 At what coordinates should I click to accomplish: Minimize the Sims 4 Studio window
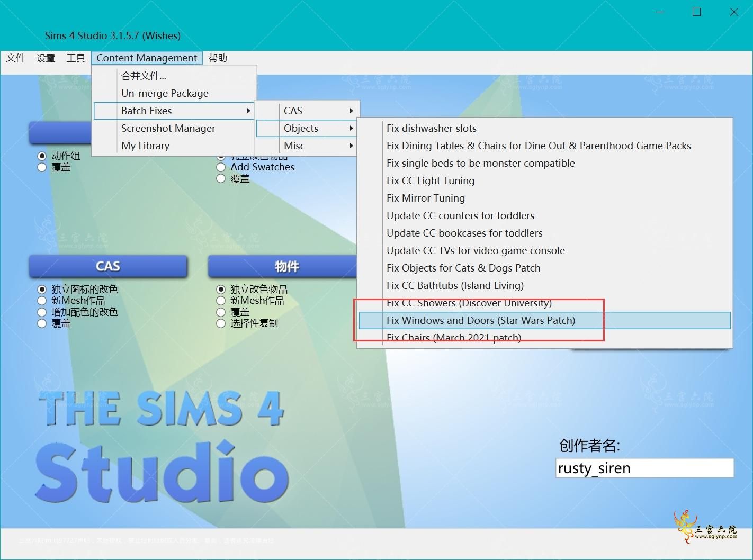click(x=660, y=12)
